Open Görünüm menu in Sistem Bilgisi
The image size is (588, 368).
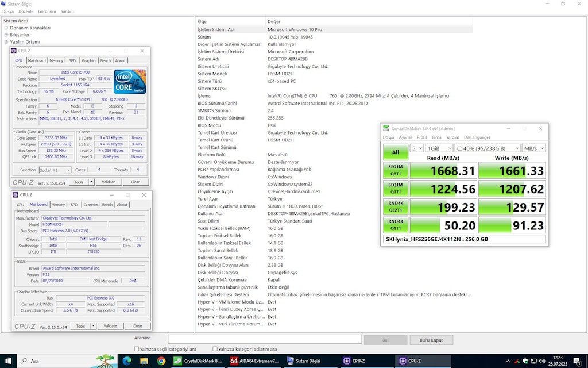(x=47, y=11)
